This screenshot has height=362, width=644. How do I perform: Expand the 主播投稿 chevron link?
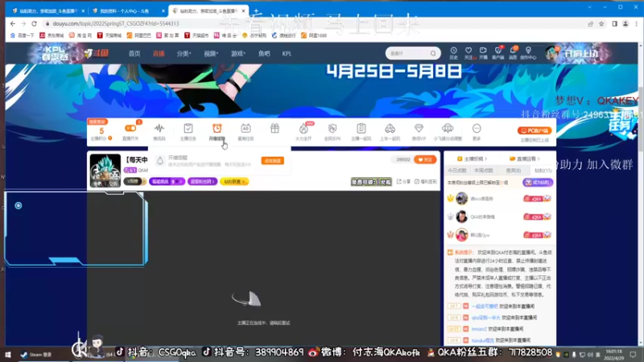(x=473, y=158)
